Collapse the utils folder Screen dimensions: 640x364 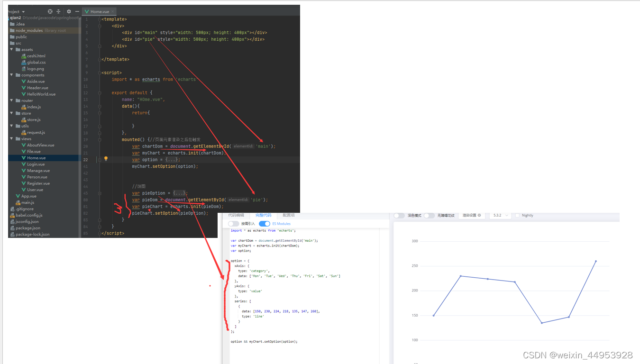click(12, 126)
